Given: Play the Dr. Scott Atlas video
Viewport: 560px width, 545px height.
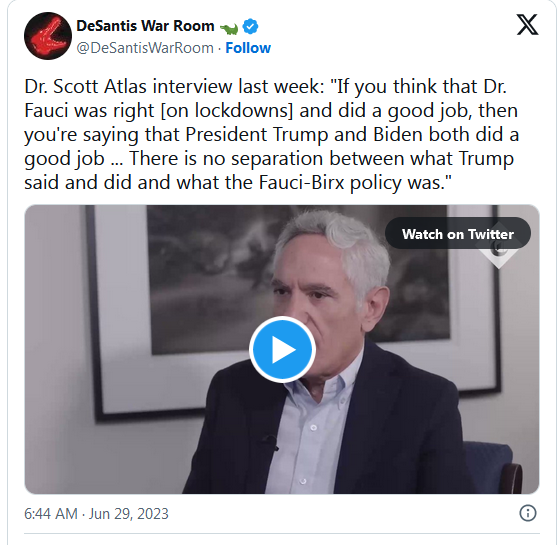Looking at the screenshot, I should tap(282, 349).
